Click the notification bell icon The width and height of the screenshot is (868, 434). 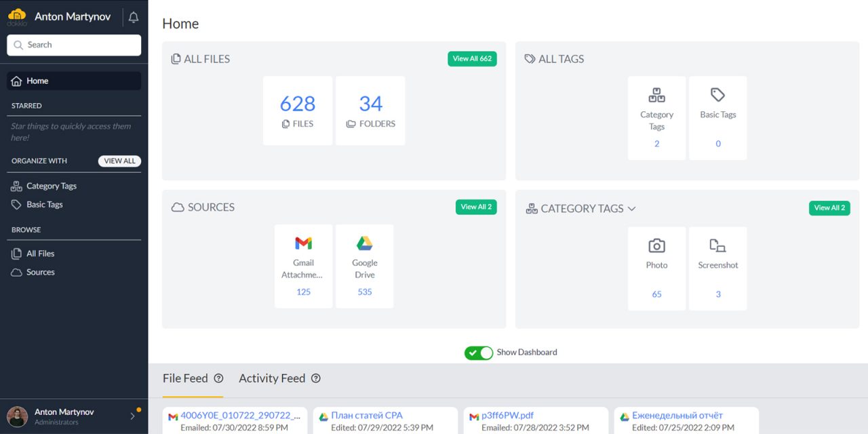click(x=134, y=18)
